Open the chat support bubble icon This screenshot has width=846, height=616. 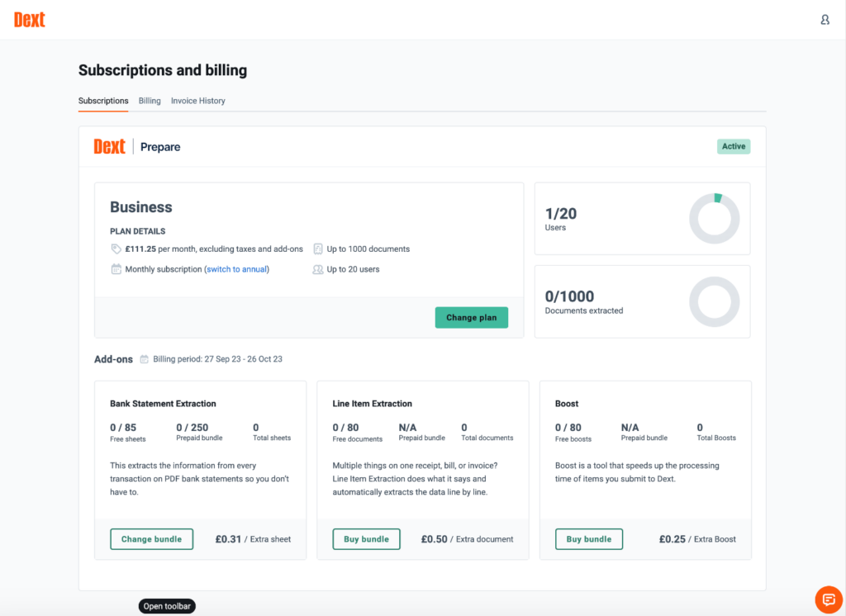pos(829,599)
